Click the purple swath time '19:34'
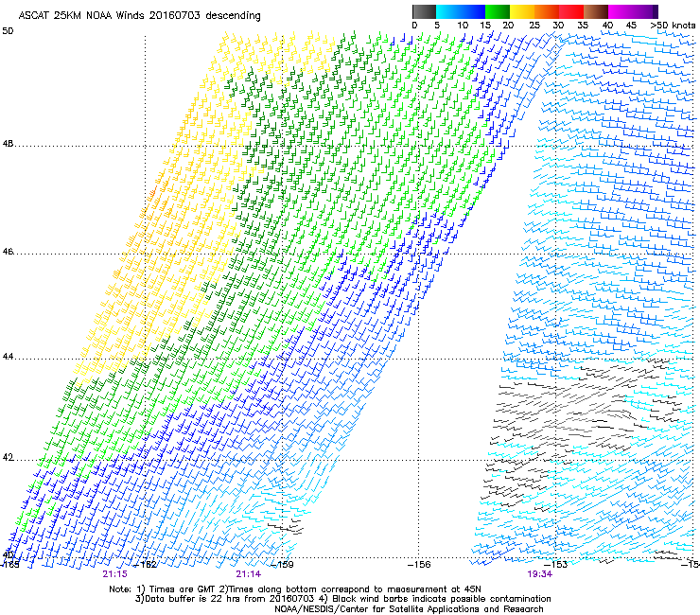This screenshot has height=615, width=700. (540, 574)
